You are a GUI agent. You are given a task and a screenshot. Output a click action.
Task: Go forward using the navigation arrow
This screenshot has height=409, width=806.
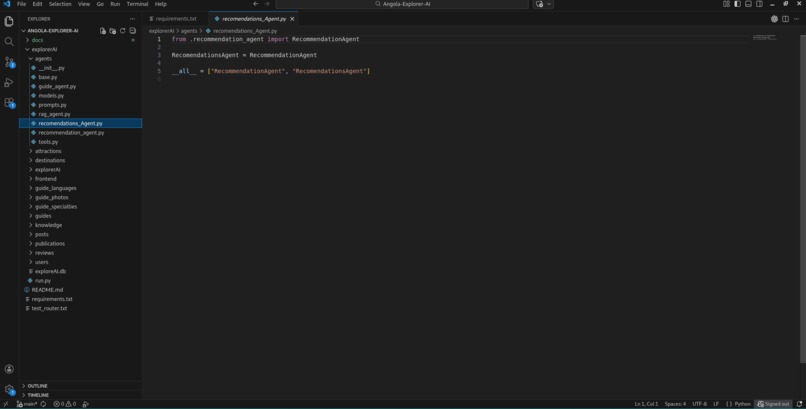click(x=267, y=4)
